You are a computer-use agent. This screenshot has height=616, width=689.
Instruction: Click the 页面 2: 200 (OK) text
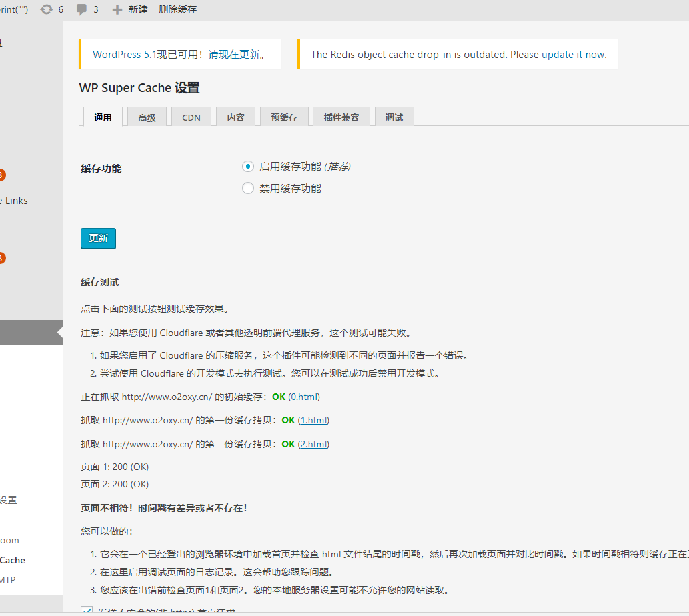pos(115,484)
